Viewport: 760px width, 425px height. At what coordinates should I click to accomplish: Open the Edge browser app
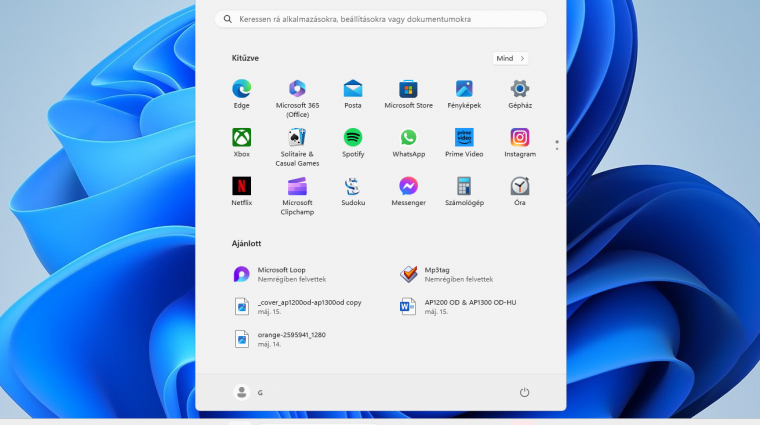pos(241,94)
